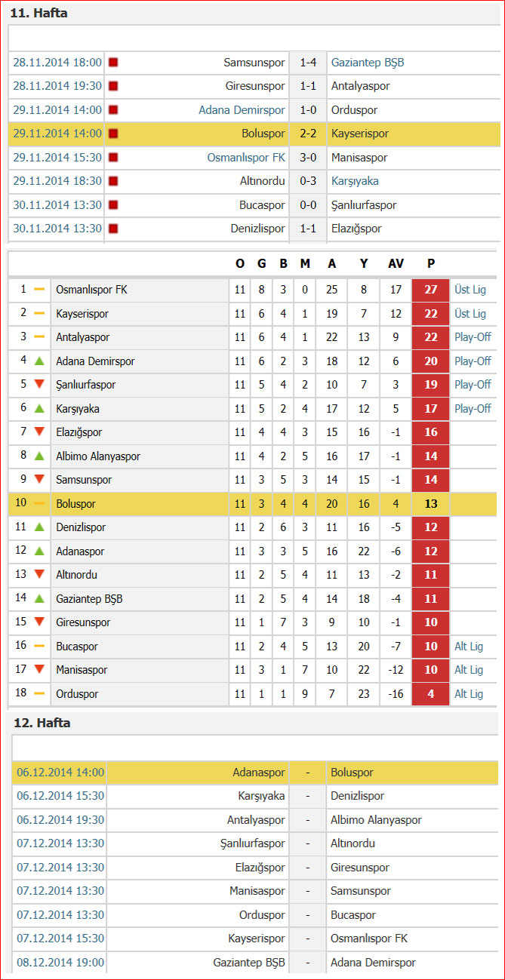Click red icon next to Boluspor 2-2 match
The image size is (505, 980).
(113, 134)
